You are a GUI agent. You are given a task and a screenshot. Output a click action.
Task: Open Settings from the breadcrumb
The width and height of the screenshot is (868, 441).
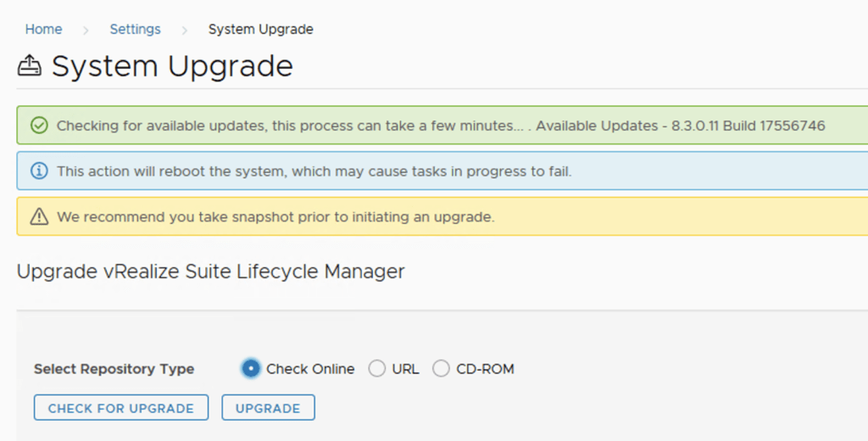click(135, 29)
